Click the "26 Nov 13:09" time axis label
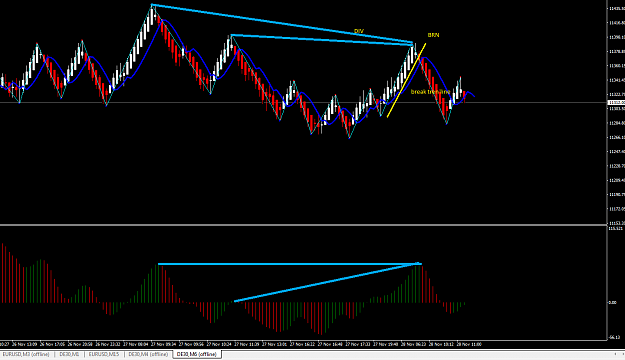Screen dimensions: 625x360 coord(24,344)
